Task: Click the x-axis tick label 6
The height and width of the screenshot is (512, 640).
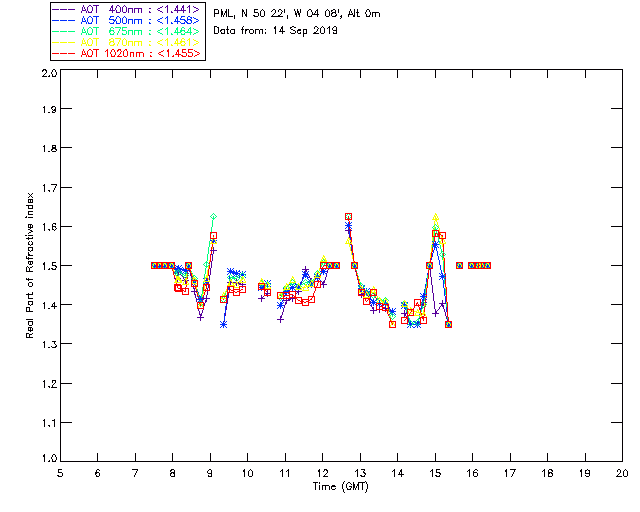Action: pos(98,473)
